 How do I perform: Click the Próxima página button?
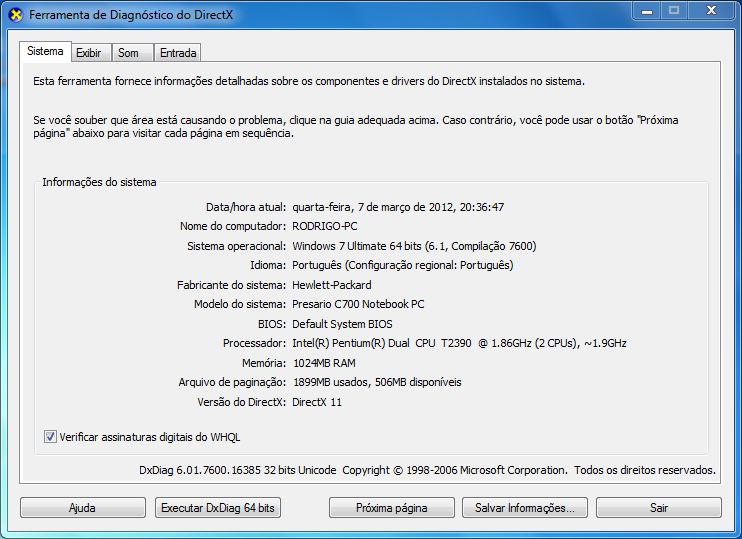click(392, 508)
